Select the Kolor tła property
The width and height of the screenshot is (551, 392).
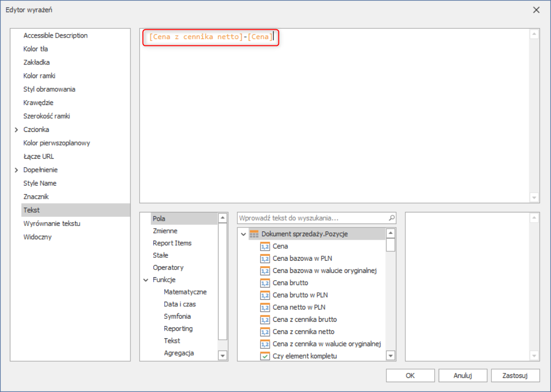[36, 49]
